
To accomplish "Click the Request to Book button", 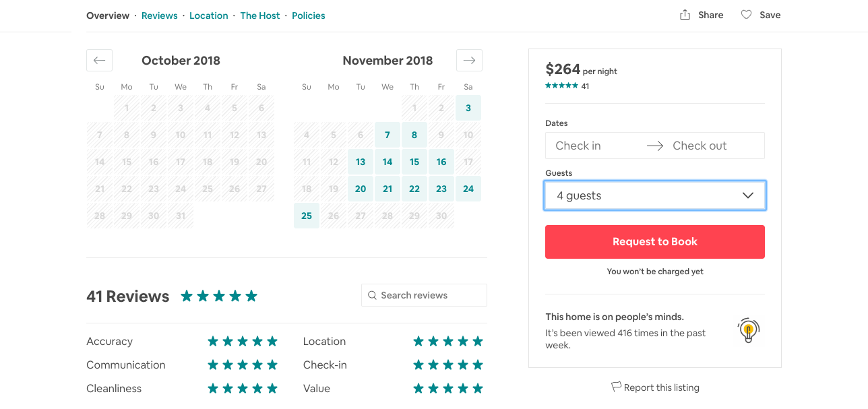I will coord(654,241).
